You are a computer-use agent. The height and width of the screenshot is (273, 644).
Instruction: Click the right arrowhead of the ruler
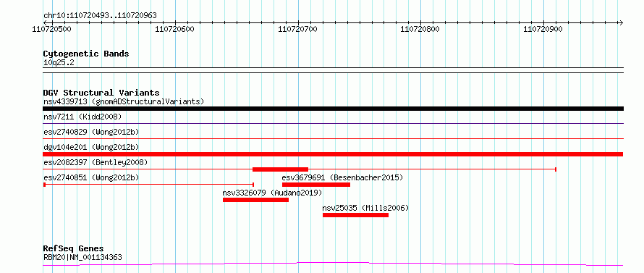click(621, 22)
